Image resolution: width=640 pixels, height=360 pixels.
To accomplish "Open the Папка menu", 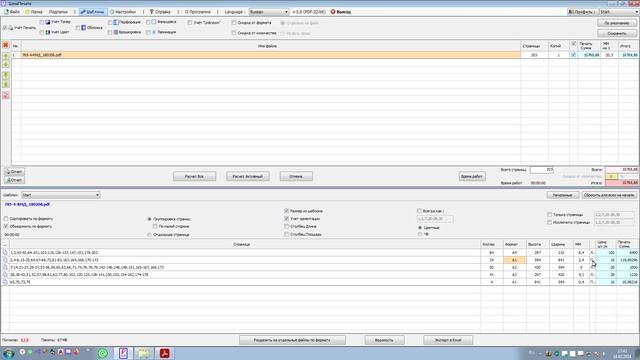I will (33, 12).
